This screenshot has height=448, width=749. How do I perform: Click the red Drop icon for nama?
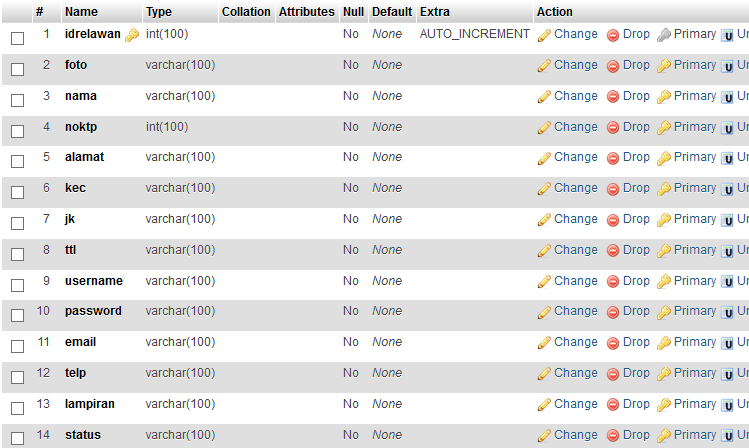(613, 97)
